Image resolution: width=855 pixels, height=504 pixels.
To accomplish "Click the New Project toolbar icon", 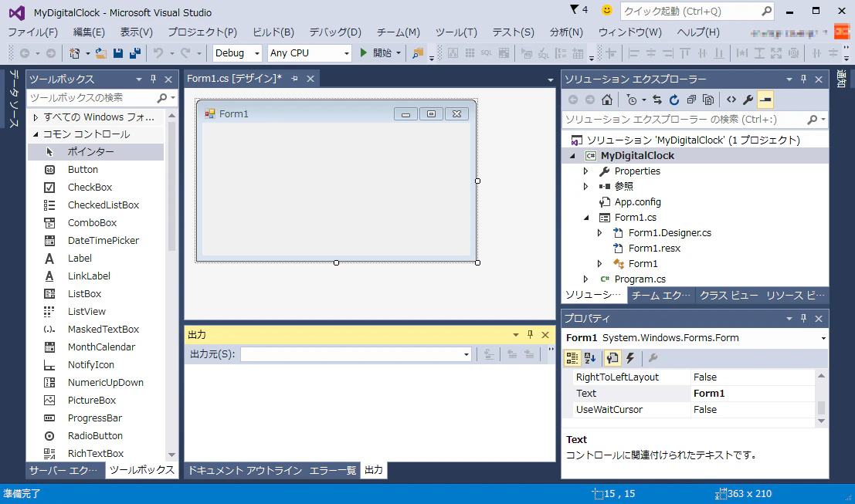I will (75, 52).
